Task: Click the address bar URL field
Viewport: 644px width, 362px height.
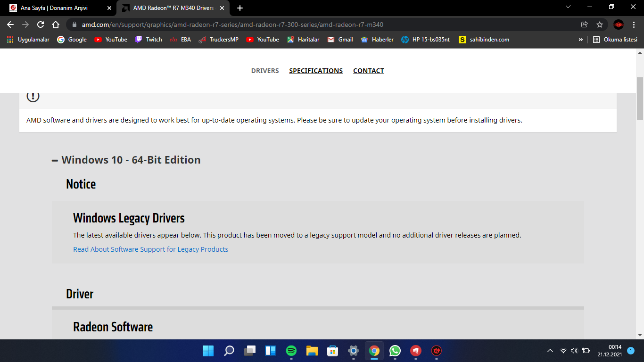Action: point(325,25)
